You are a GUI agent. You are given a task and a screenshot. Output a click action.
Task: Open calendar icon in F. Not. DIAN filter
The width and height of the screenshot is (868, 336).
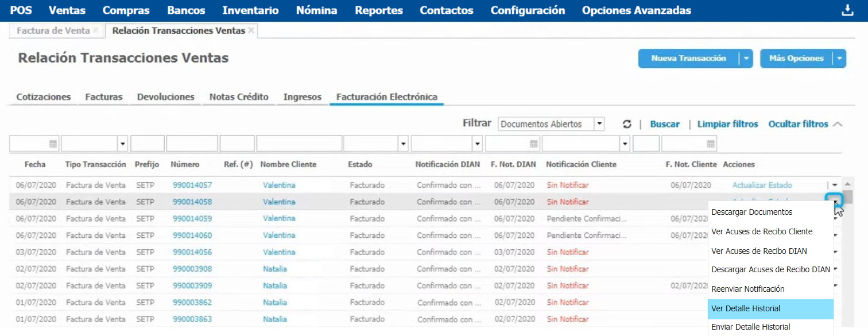(x=533, y=144)
